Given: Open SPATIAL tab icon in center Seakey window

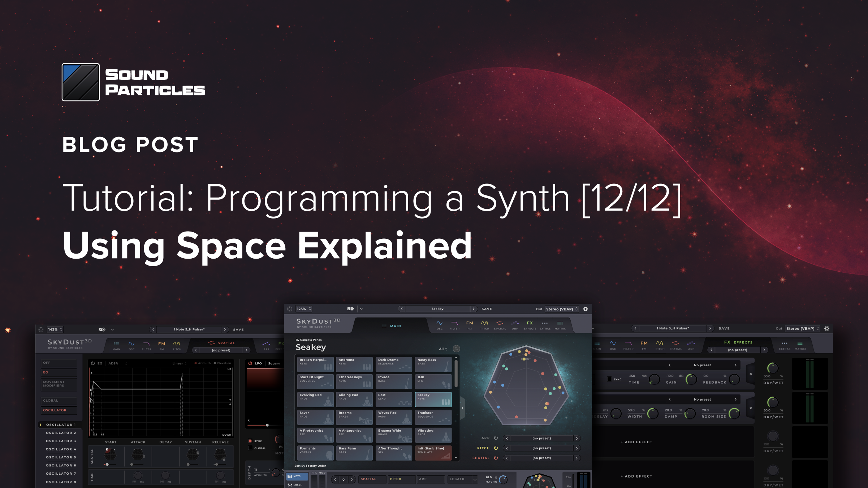Looking at the screenshot, I should pyautogui.click(x=500, y=325).
